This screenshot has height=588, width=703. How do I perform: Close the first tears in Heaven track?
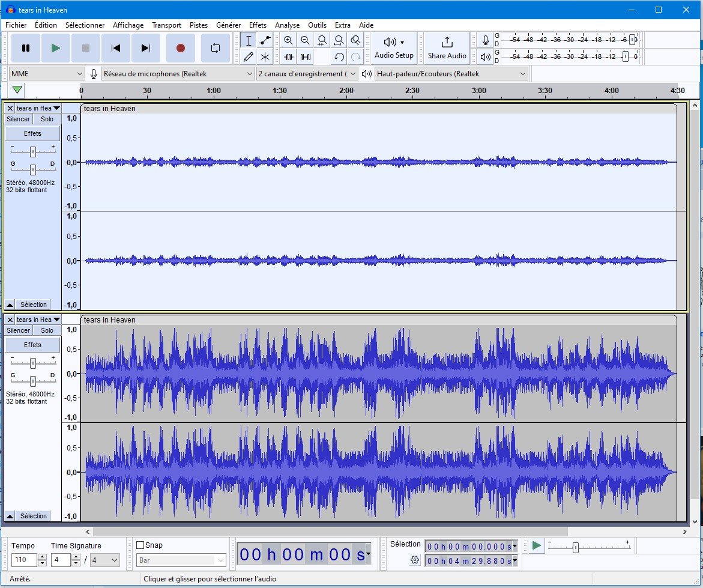coord(10,108)
